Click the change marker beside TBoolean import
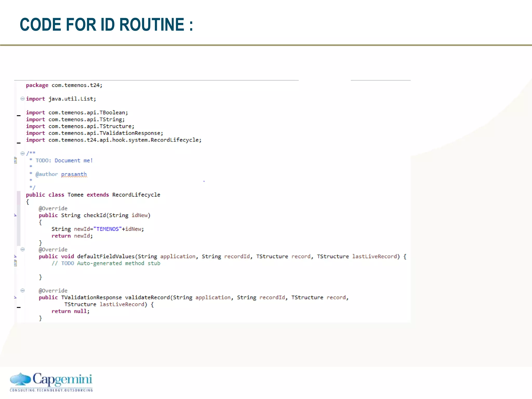 (x=19, y=115)
